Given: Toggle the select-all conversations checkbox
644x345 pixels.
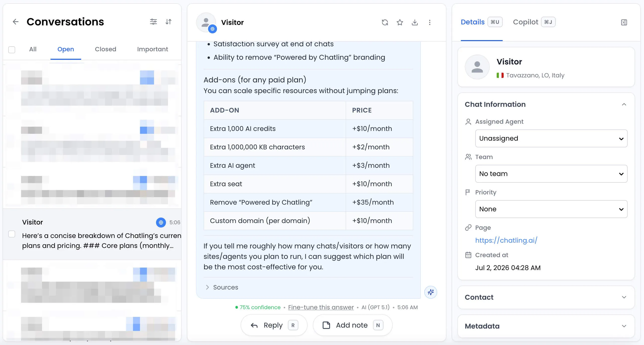Looking at the screenshot, I should (x=12, y=50).
